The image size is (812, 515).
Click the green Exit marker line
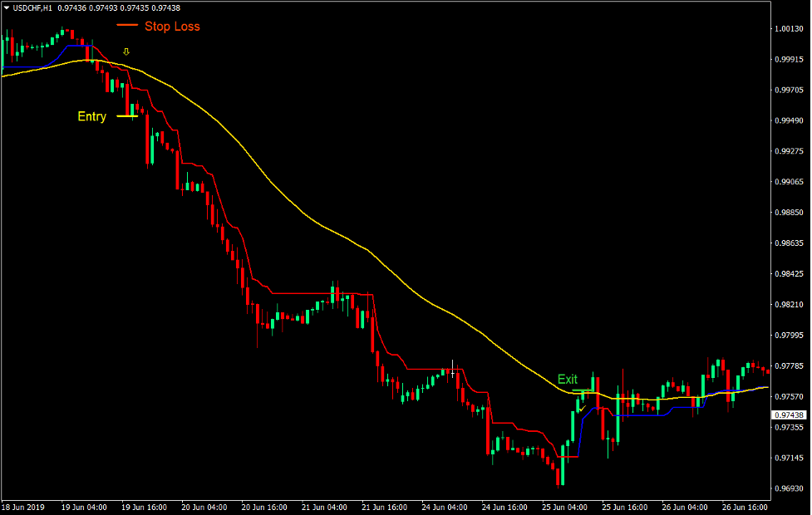pos(582,390)
